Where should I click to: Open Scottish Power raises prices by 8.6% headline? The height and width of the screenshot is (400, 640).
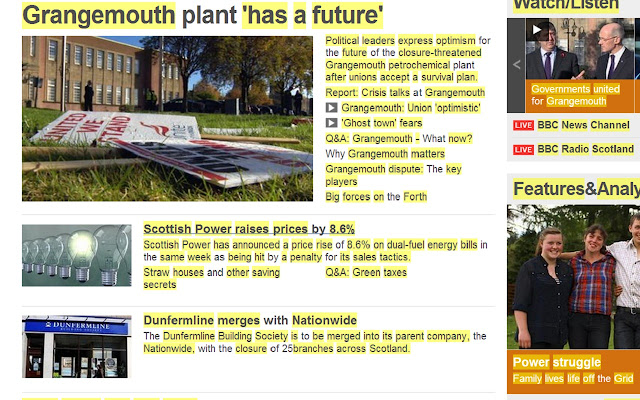(249, 229)
